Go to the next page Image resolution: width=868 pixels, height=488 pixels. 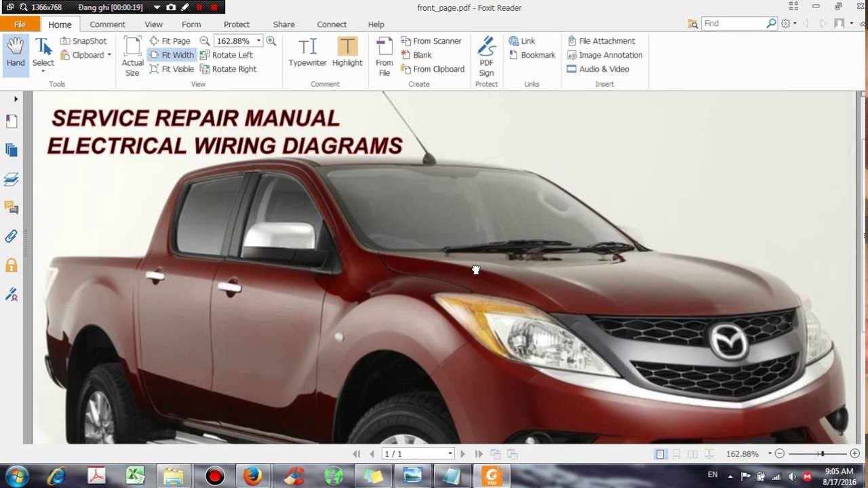click(x=463, y=453)
